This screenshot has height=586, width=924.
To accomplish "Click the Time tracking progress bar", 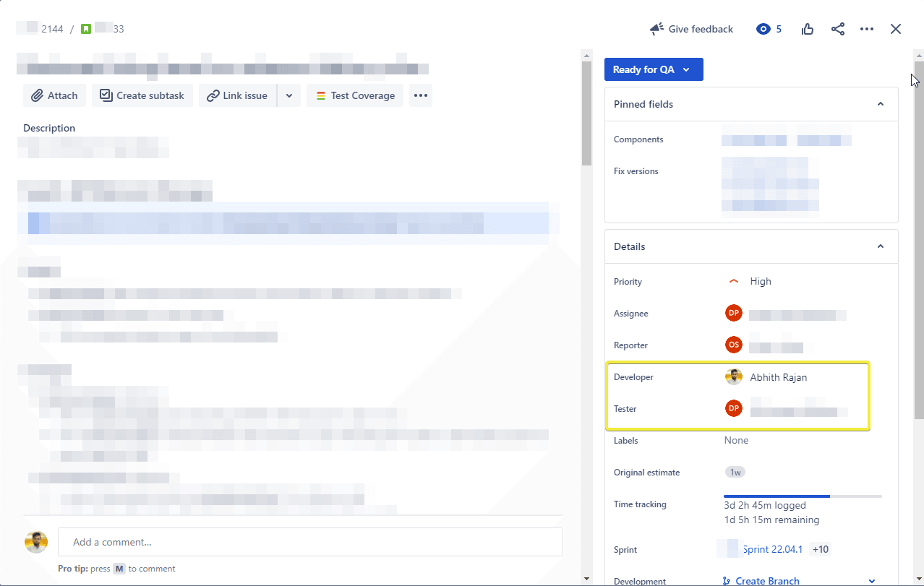I will point(803,496).
